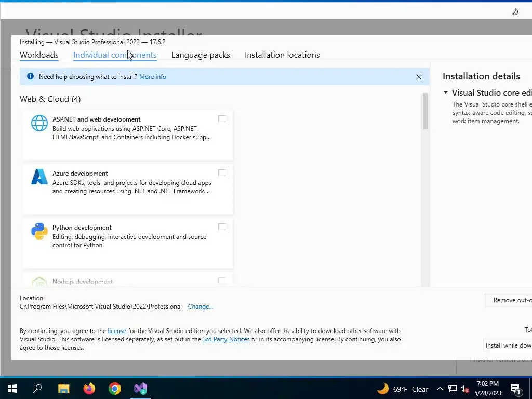The image size is (532, 399).
Task: Click the network tray icon
Action: click(x=453, y=389)
